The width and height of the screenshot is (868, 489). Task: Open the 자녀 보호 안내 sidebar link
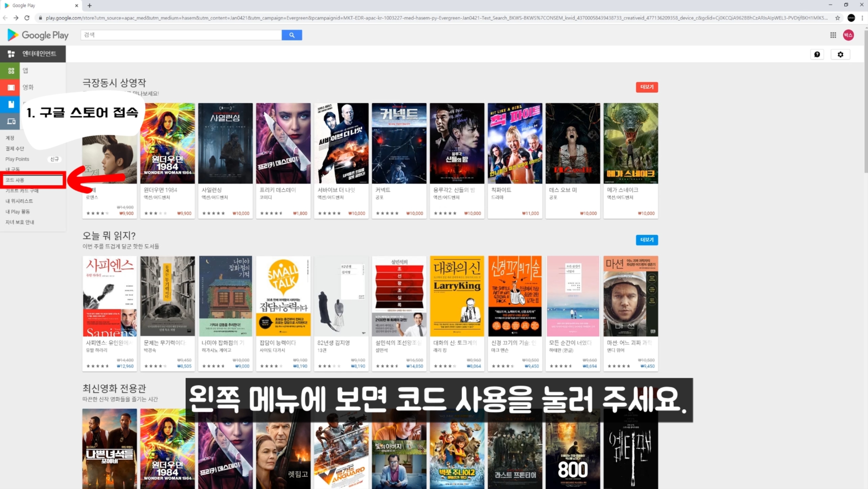[x=20, y=222]
